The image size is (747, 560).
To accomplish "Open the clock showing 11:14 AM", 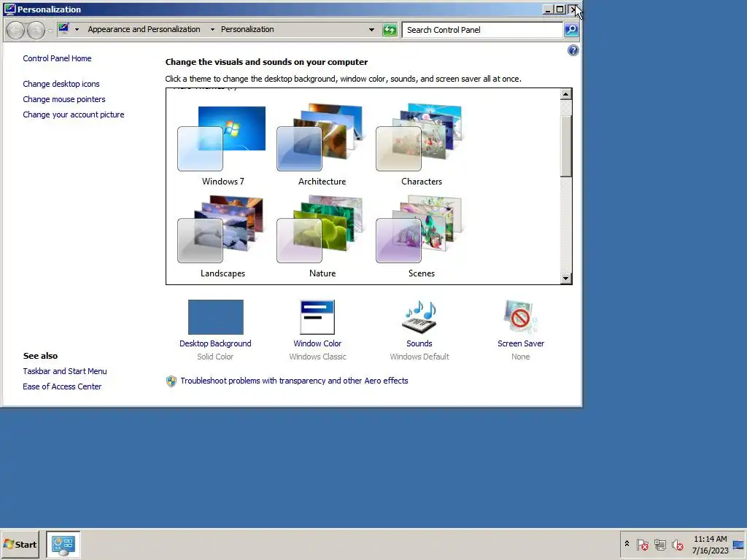I will 710,544.
